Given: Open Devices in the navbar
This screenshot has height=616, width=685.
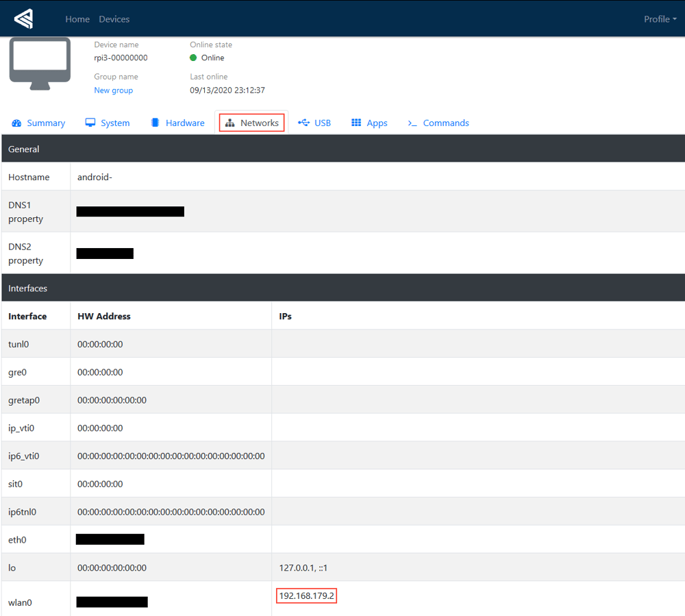Looking at the screenshot, I should (x=114, y=19).
